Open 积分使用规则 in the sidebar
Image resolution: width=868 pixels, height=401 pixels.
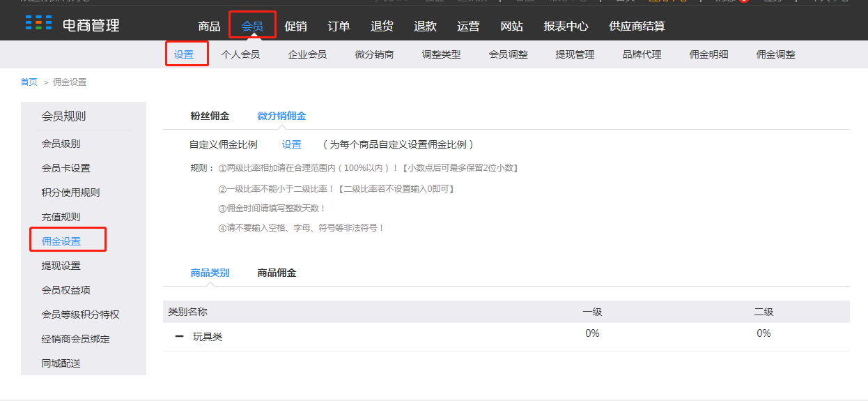tap(70, 192)
